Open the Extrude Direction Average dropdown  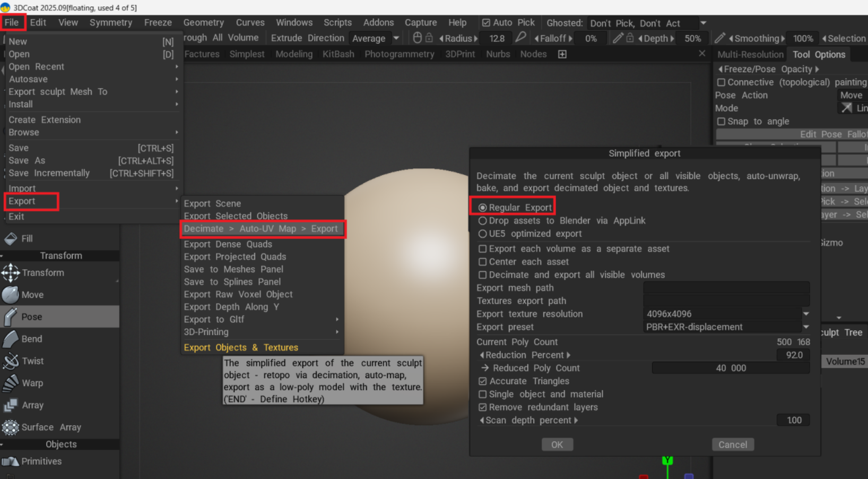coord(375,38)
